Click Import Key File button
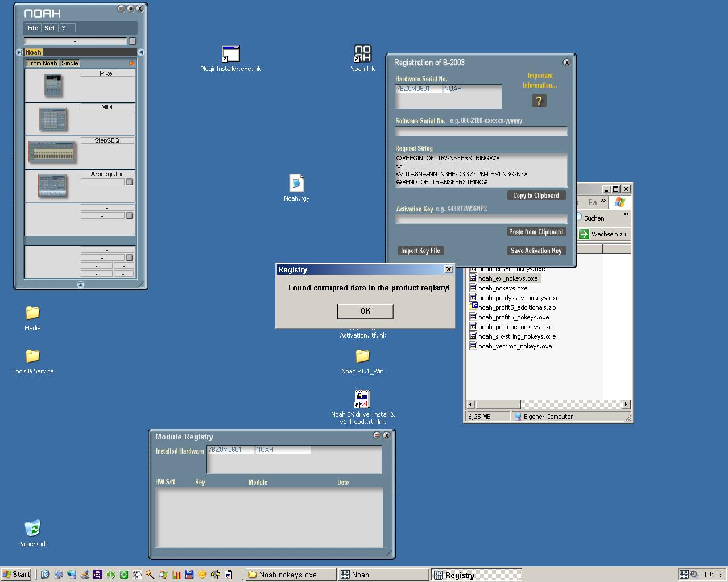Viewport: 728px width, 582px height. tap(420, 251)
